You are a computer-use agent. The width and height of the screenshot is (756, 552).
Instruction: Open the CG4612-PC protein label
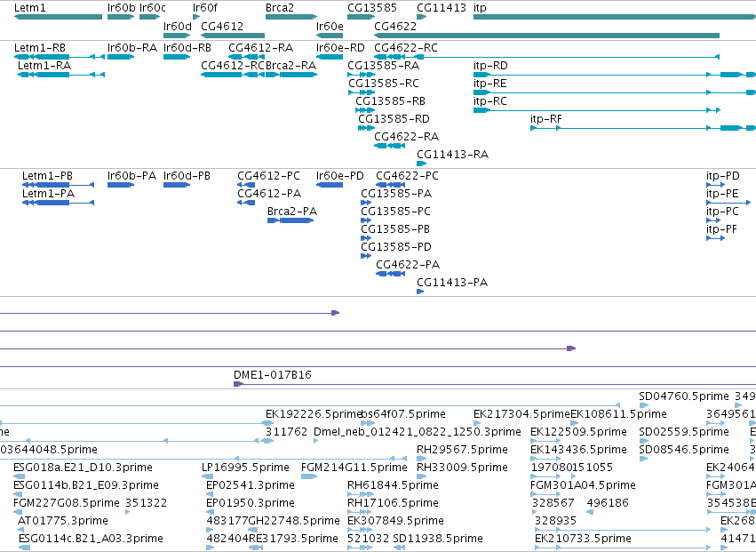point(268,176)
